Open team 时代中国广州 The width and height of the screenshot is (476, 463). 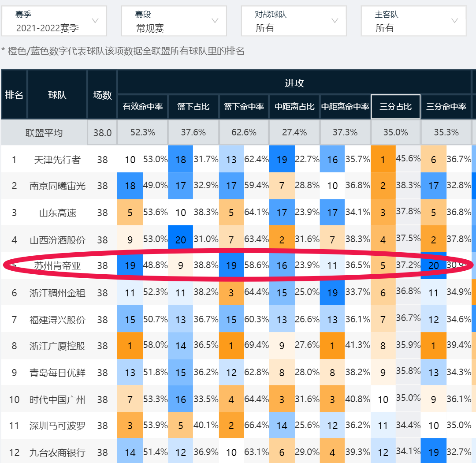(57, 399)
